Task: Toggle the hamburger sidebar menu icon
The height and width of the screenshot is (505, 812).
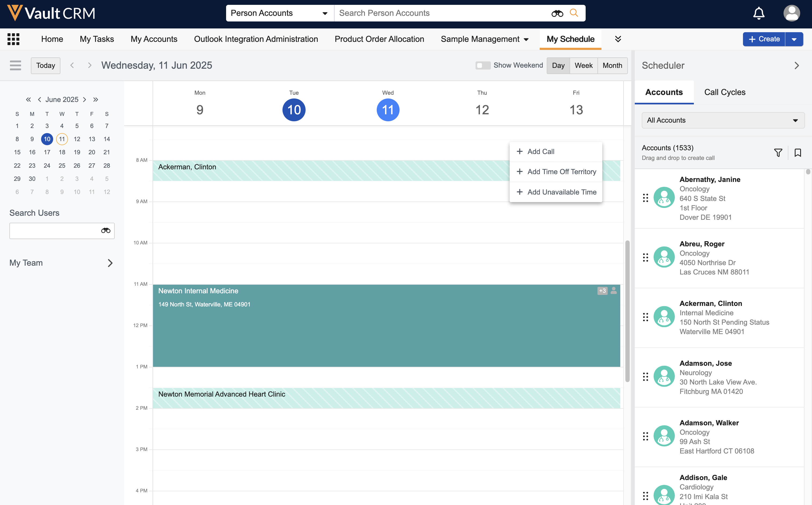Action: 15,65
